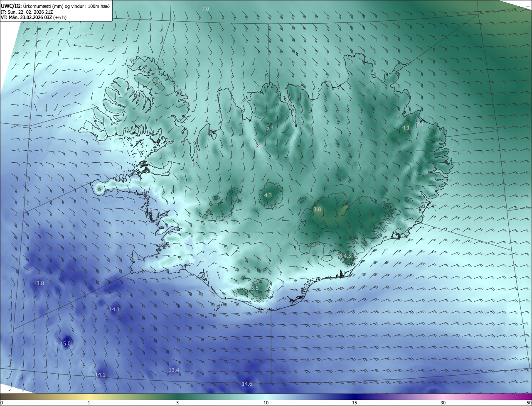Click the 15.0 maximum value label

click(66, 343)
